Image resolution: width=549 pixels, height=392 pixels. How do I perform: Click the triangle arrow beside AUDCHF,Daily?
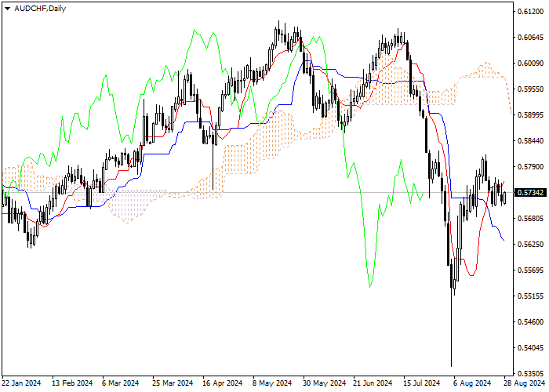(7, 9)
